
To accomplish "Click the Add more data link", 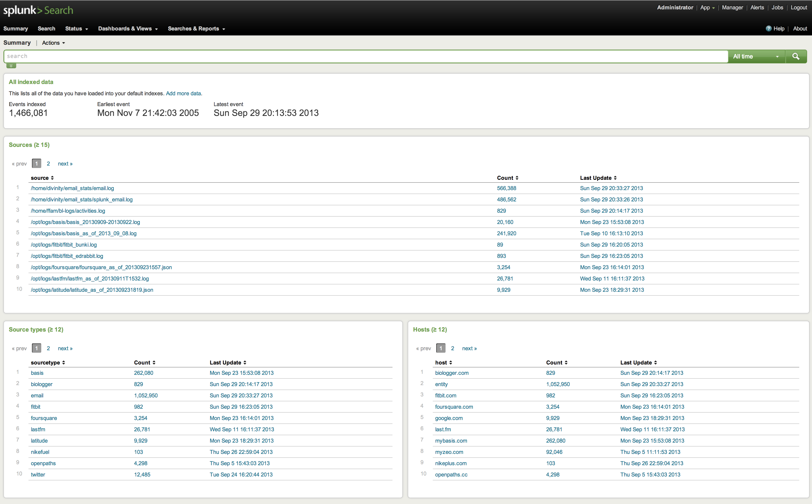I will point(183,93).
